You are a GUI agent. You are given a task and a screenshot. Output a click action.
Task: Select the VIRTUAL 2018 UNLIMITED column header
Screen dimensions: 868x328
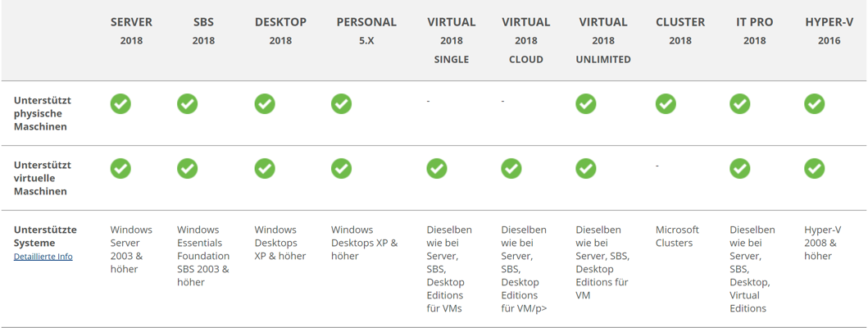coord(602,40)
